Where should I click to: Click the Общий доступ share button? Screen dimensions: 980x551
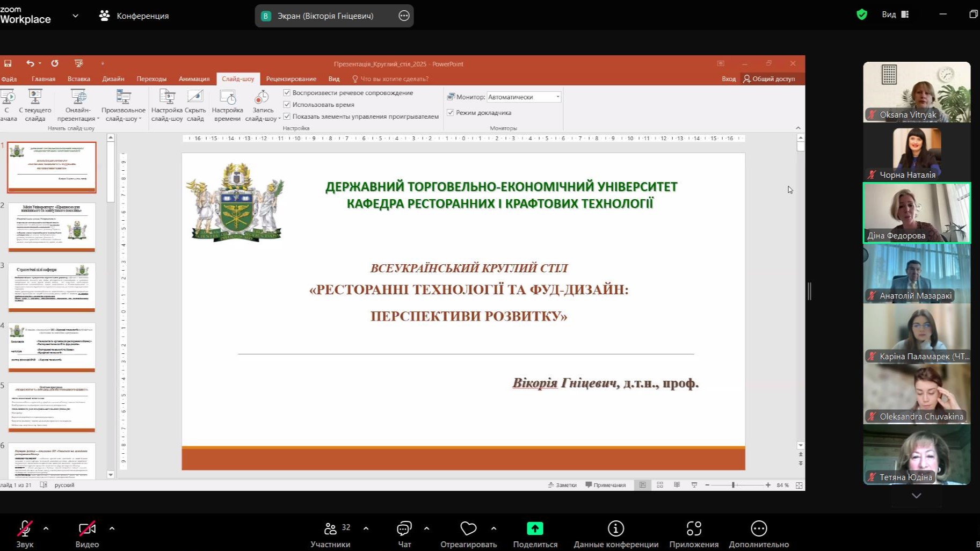pos(769,79)
